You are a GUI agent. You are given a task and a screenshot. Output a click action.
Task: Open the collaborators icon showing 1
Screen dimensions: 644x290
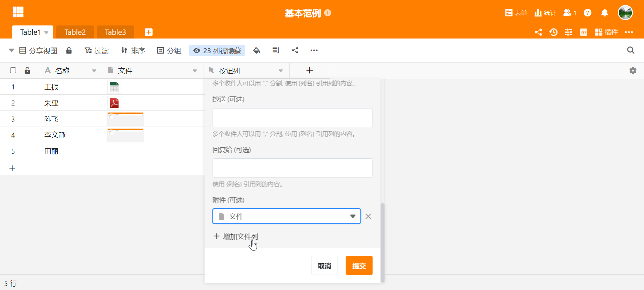[x=570, y=13]
